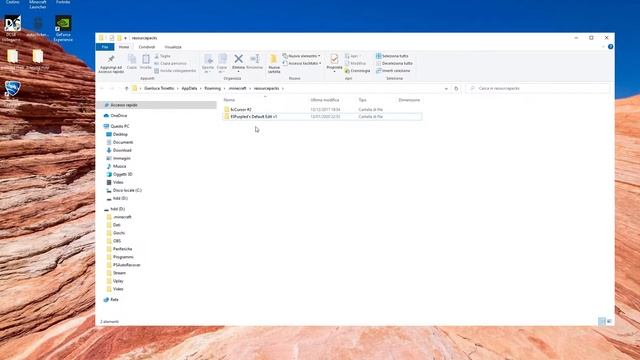The image size is (640, 360).
Task: Open the Giochi folder in the sidebar
Action: pyautogui.click(x=119, y=233)
